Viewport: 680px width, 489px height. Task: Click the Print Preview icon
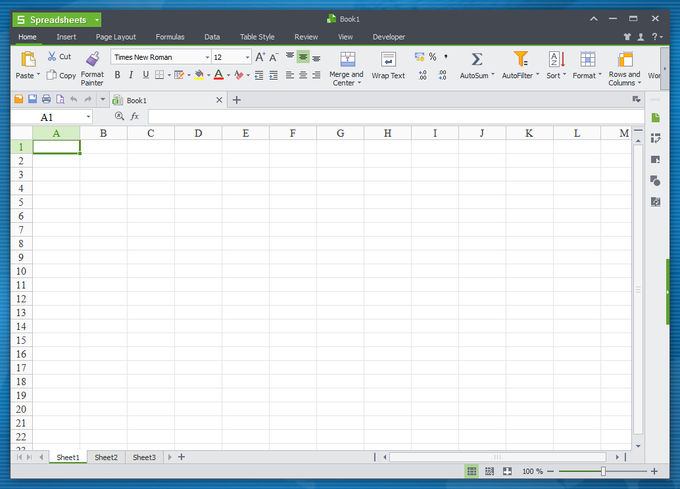(60, 99)
